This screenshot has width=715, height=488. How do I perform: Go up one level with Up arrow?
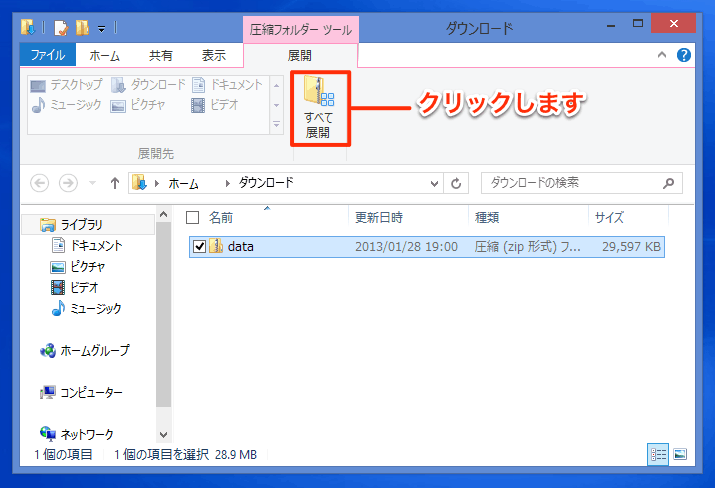(x=114, y=183)
